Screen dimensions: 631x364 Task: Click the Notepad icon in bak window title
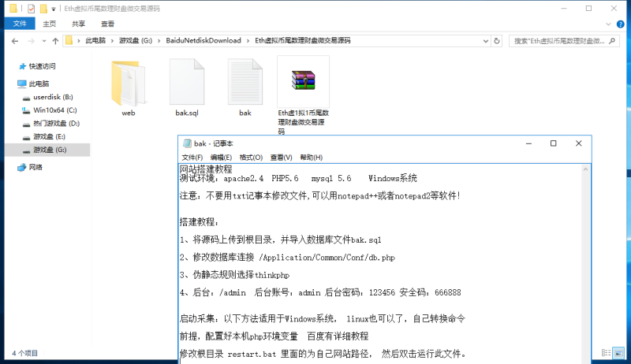187,143
